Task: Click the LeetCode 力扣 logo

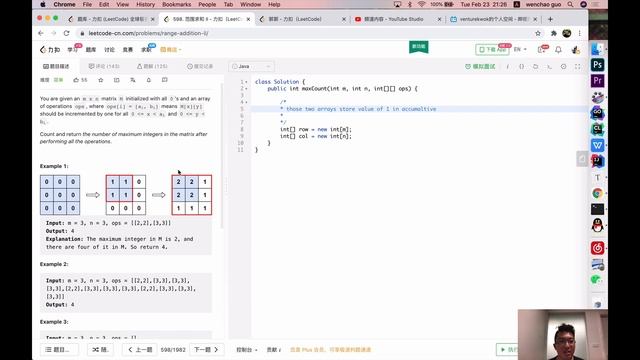Action: tap(50, 50)
